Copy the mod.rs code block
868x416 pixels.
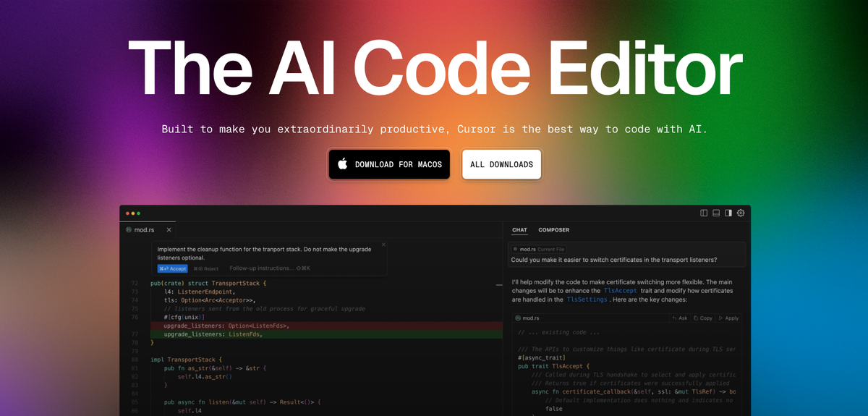tap(702, 318)
